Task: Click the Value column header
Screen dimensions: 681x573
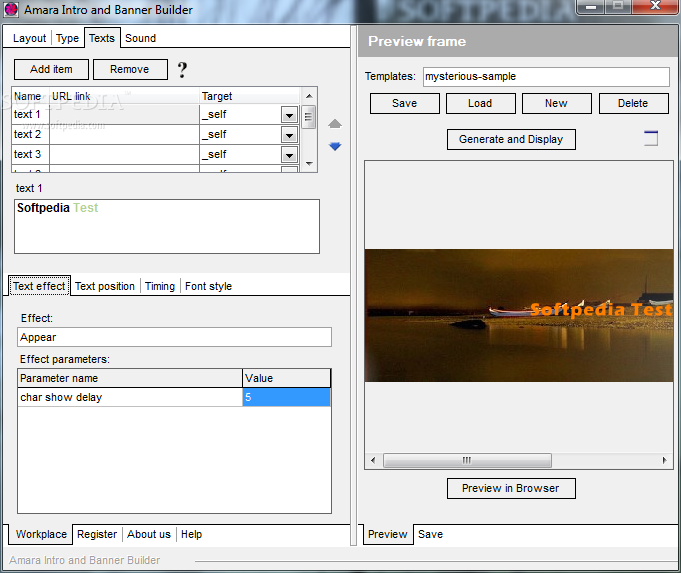Action: pyautogui.click(x=286, y=378)
